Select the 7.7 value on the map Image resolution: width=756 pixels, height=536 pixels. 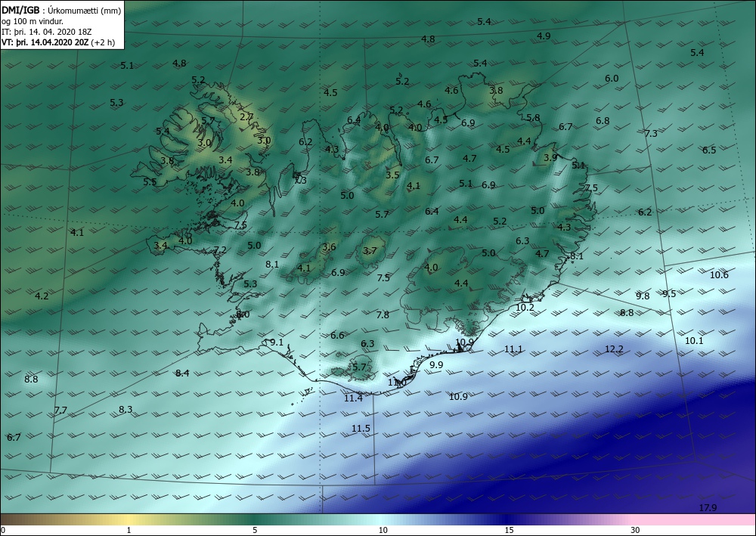click(60, 411)
